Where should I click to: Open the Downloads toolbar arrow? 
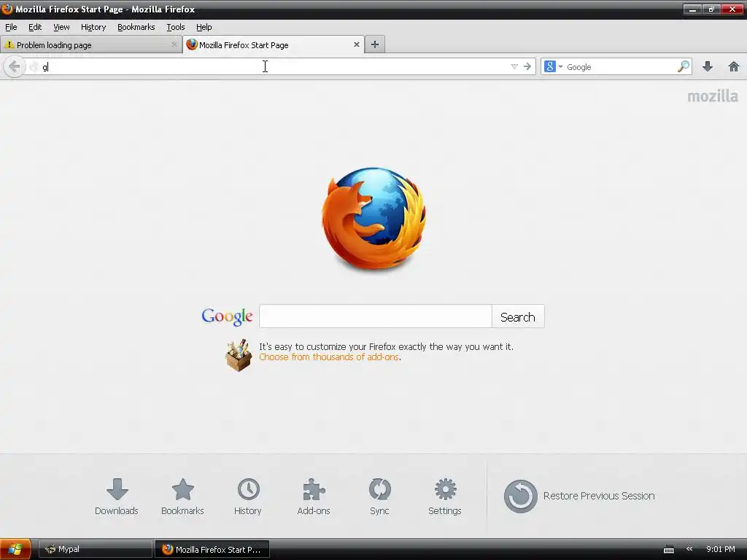coord(708,66)
